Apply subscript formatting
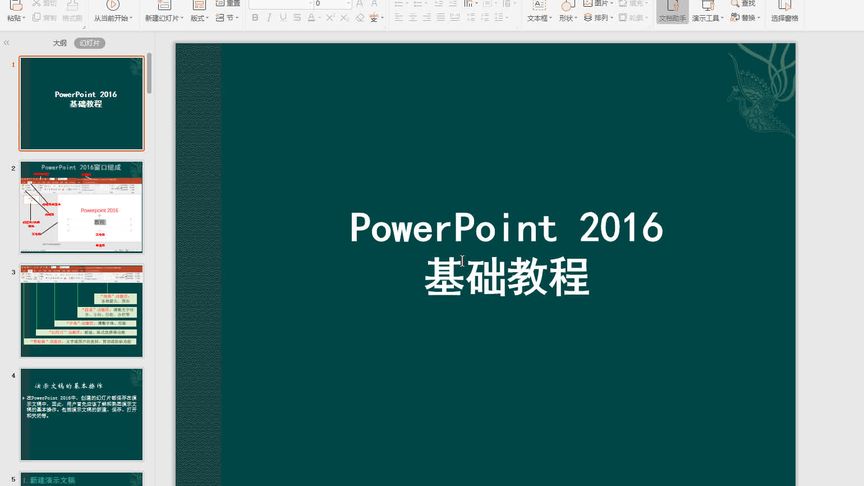Image resolution: width=864 pixels, height=486 pixels. [x=344, y=18]
